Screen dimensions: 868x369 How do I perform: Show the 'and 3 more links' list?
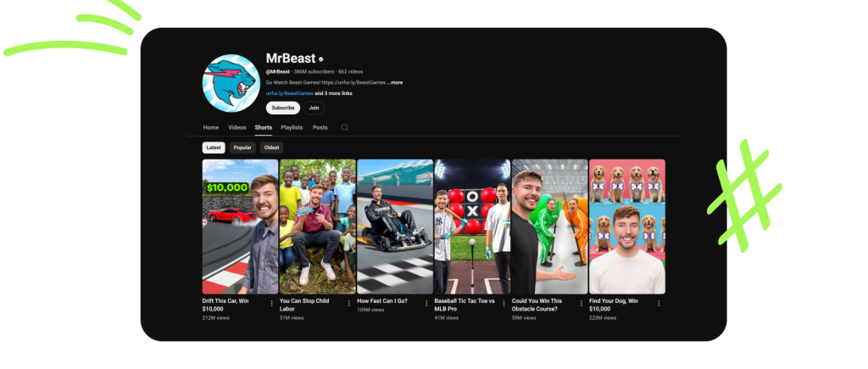(333, 93)
